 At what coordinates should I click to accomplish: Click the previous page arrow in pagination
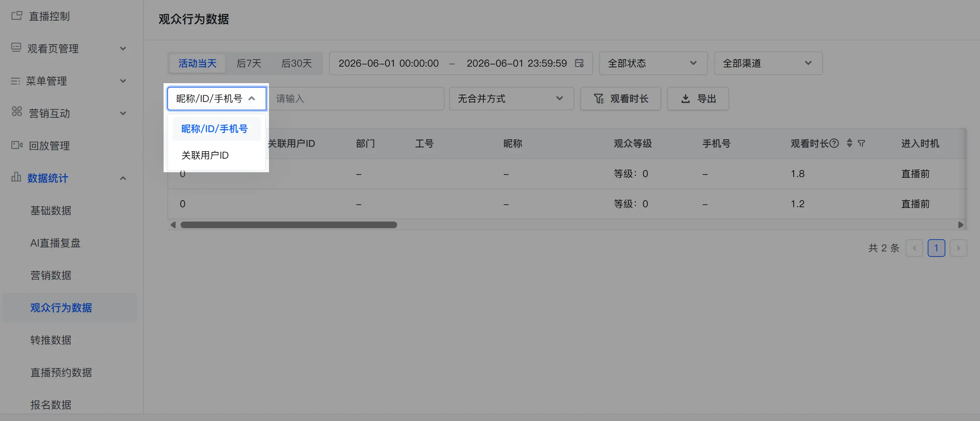click(914, 248)
